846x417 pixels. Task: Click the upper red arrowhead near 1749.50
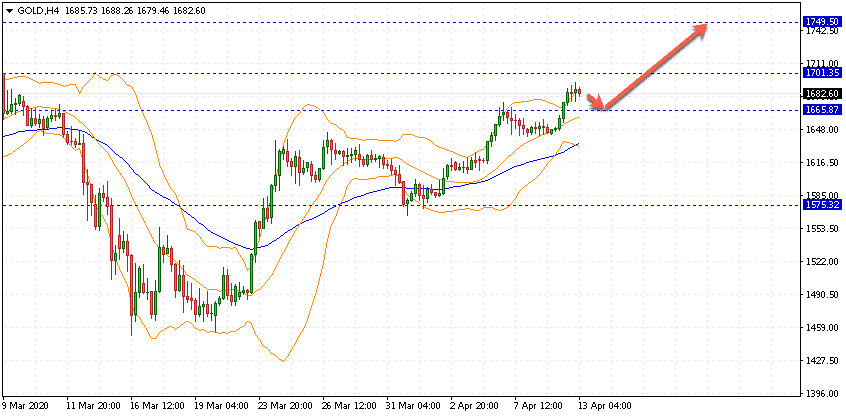(x=699, y=30)
